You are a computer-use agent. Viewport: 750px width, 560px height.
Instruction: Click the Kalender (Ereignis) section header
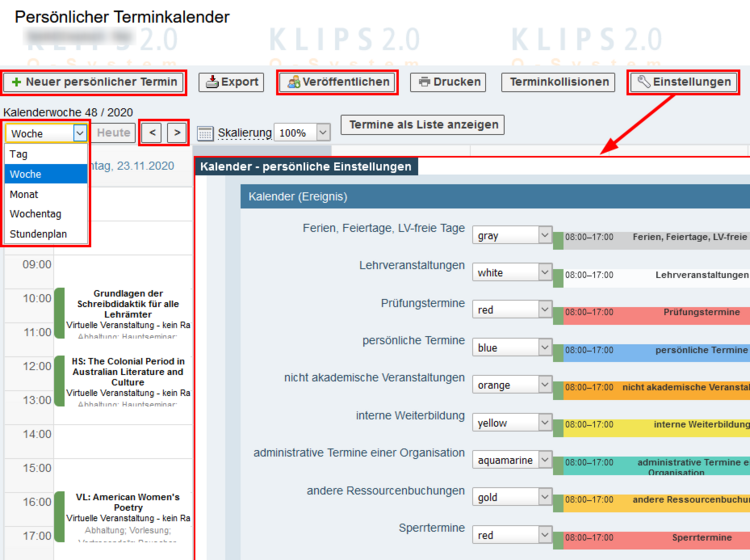(495, 197)
